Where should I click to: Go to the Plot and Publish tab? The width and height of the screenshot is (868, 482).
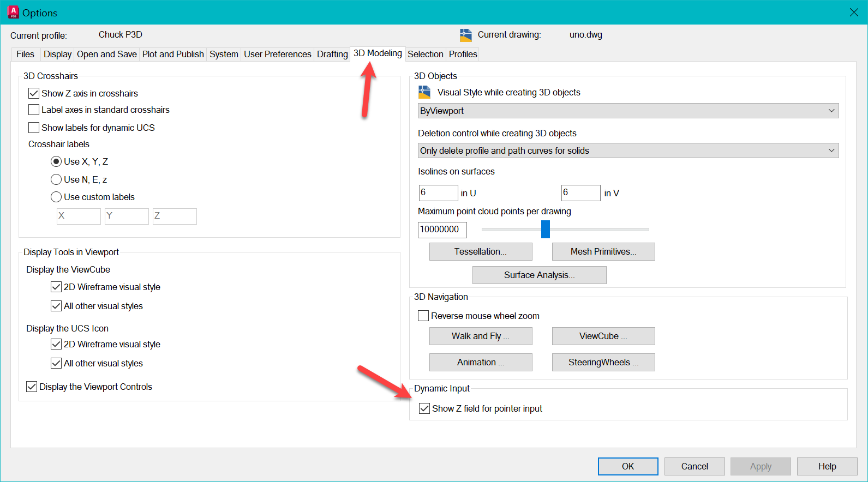(173, 54)
